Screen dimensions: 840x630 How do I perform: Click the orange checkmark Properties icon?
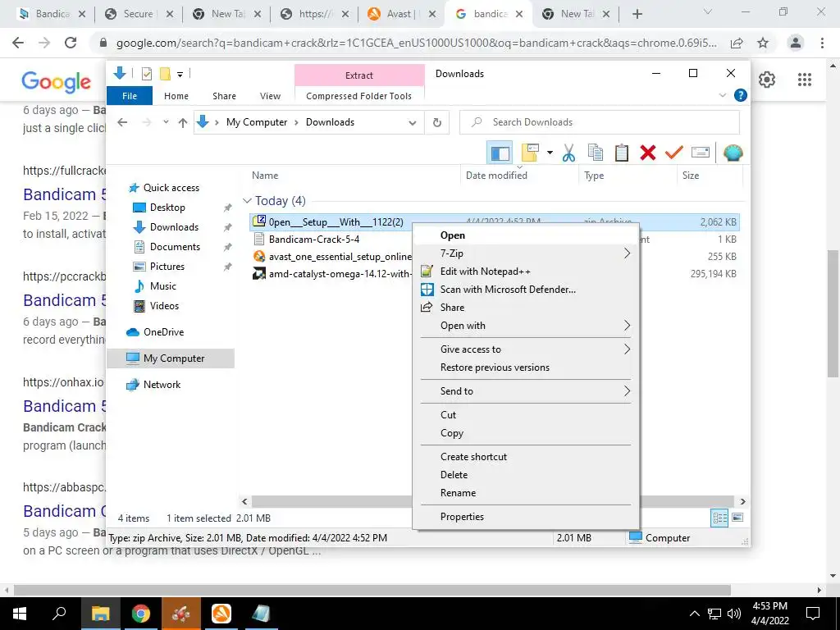click(x=674, y=153)
